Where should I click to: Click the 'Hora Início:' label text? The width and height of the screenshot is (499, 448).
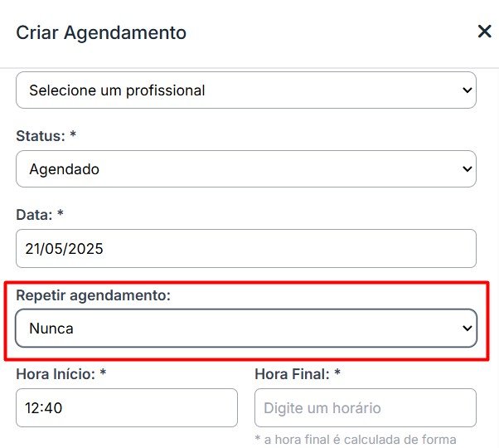56,374
